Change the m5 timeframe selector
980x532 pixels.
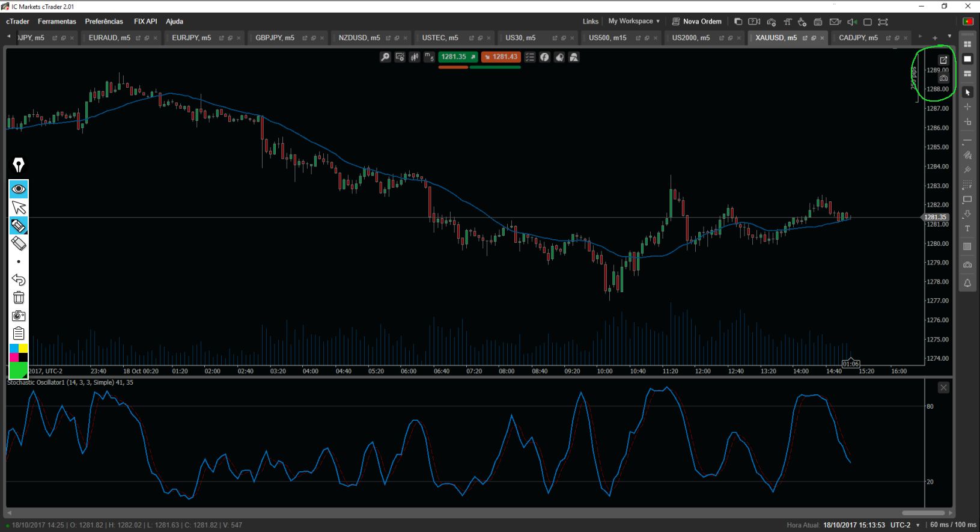click(429, 57)
